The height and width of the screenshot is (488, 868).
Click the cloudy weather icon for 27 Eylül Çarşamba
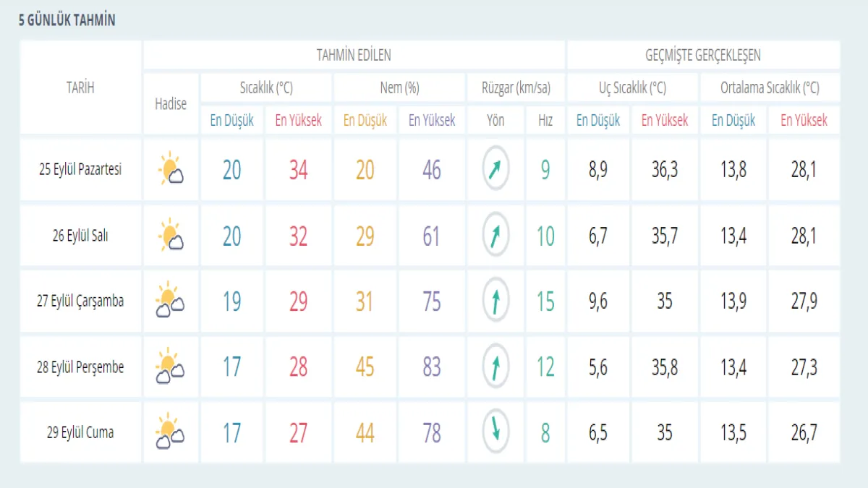coord(171,301)
